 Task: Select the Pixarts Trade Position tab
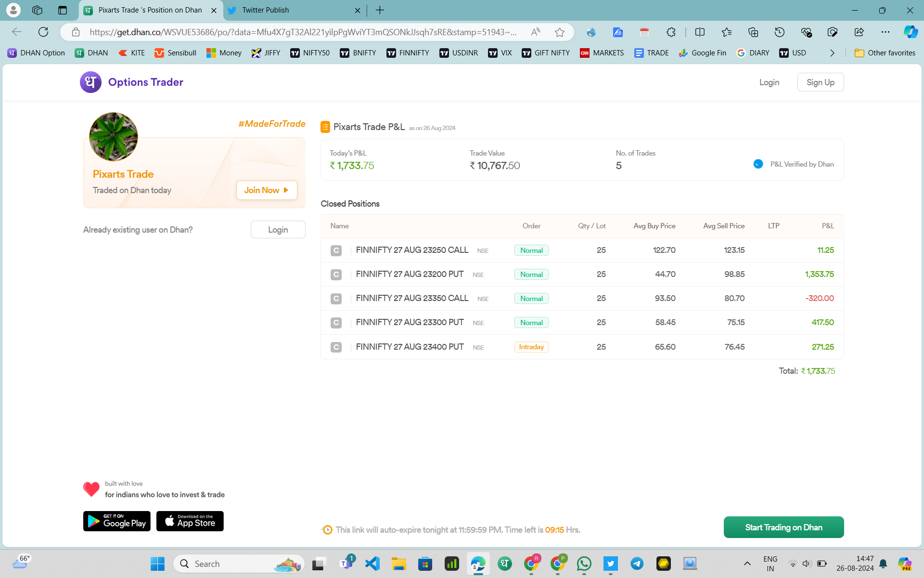pyautogui.click(x=151, y=10)
